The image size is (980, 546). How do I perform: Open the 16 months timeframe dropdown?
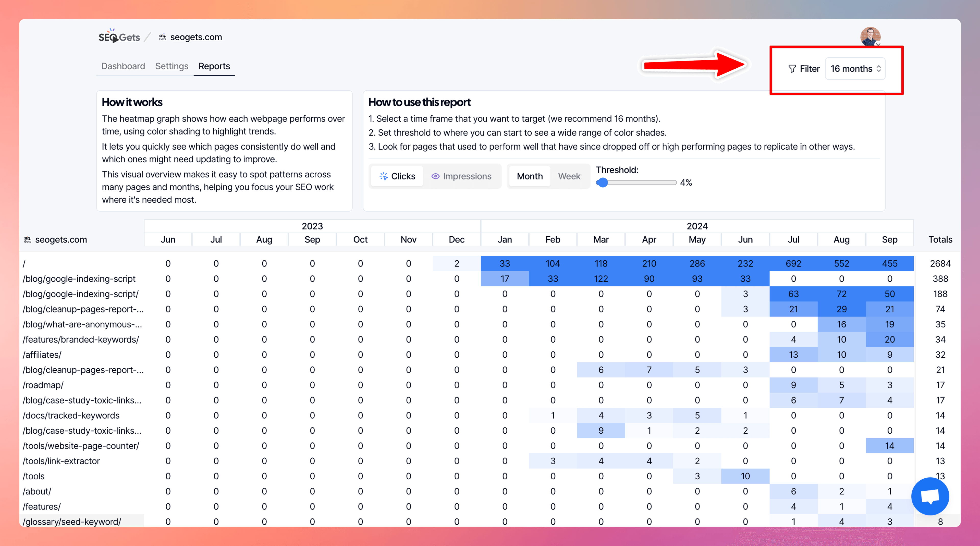(855, 69)
